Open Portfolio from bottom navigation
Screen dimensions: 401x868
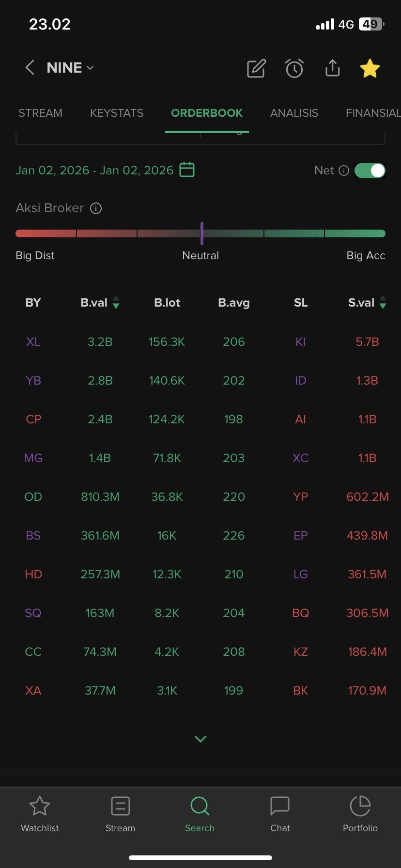360,814
